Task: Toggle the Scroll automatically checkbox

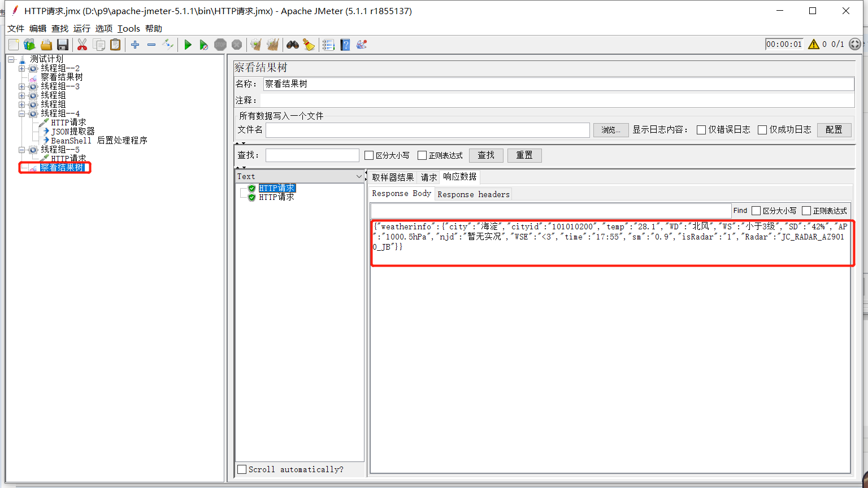Action: pyautogui.click(x=242, y=469)
